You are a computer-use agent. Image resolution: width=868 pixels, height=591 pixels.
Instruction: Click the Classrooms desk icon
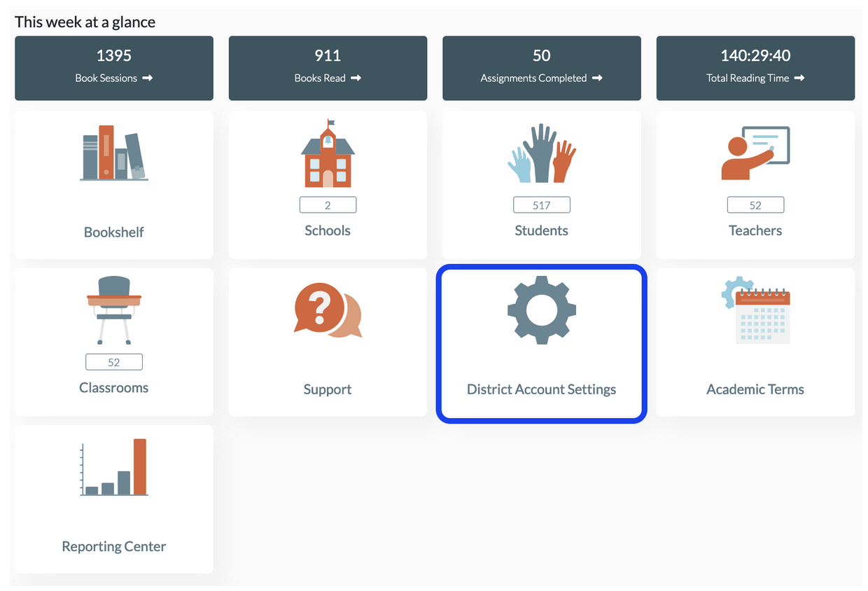pyautogui.click(x=114, y=310)
